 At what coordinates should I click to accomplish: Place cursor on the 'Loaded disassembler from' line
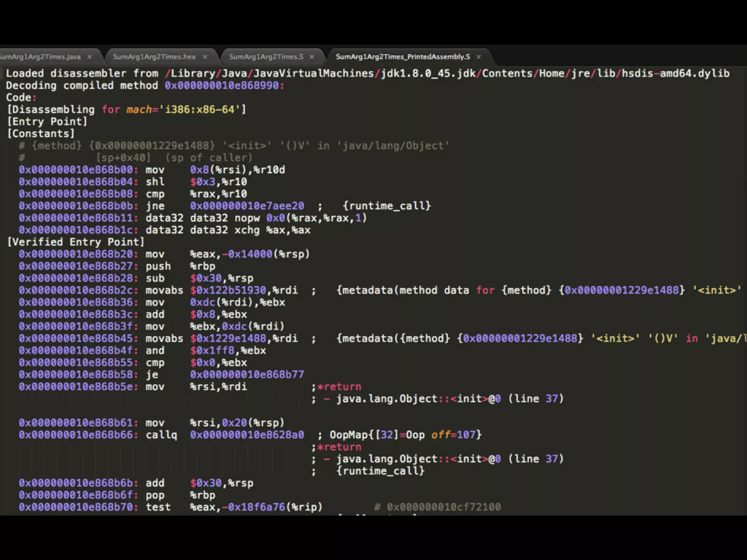pyautogui.click(x=82, y=74)
